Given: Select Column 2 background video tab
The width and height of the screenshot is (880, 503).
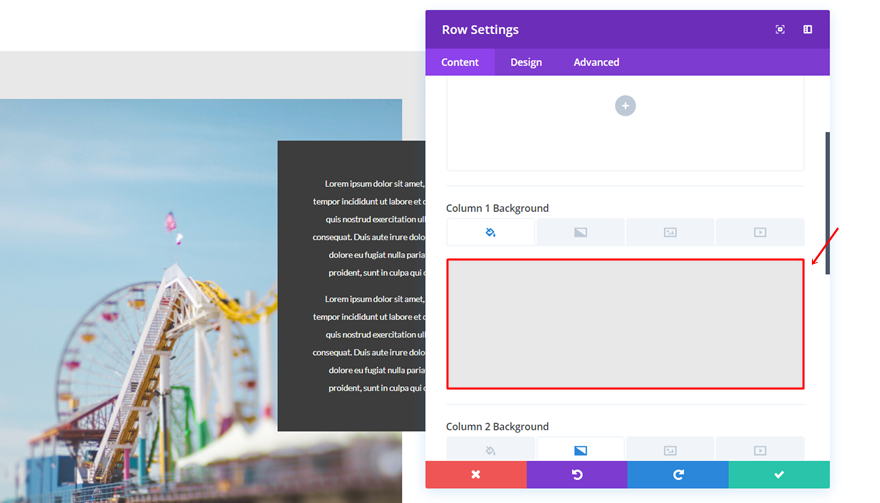Looking at the screenshot, I should (760, 450).
